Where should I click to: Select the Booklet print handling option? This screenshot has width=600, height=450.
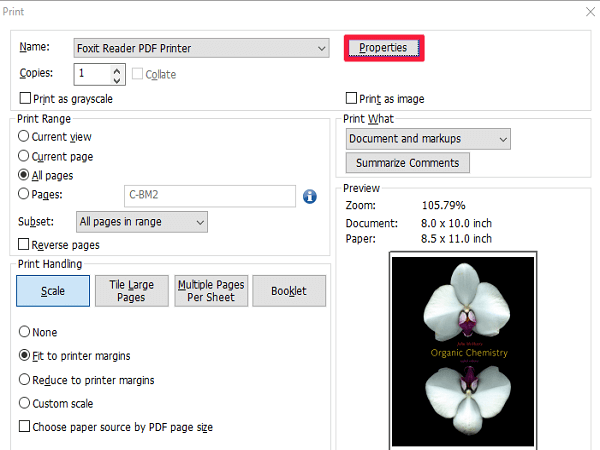click(x=289, y=291)
